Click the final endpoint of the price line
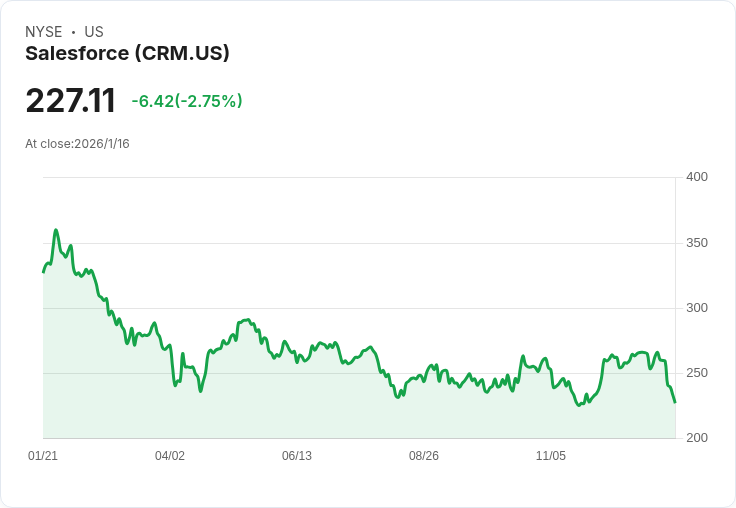736x508 pixels. tap(675, 402)
